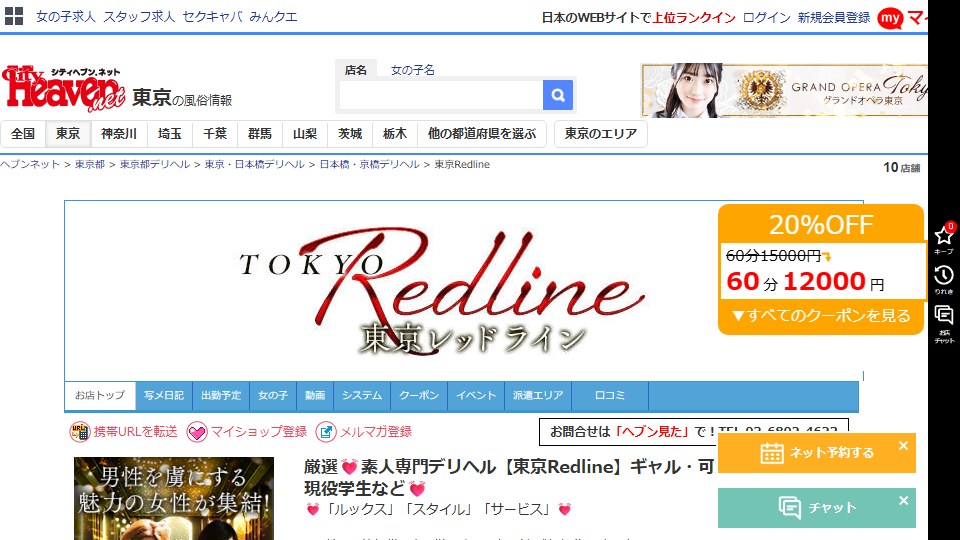Image resolution: width=960 pixels, height=540 pixels.
Task: Select 神奈川 region tab
Action: point(119,134)
